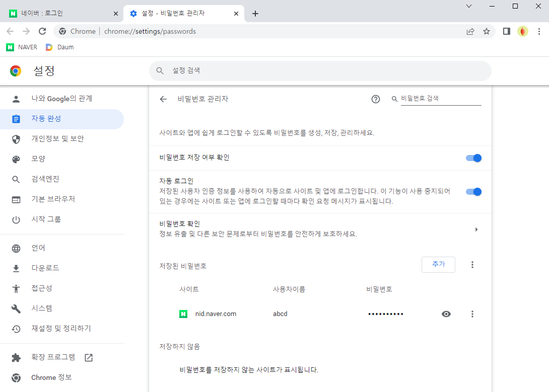Open more actions for nid.naver.com entry

click(x=472, y=314)
